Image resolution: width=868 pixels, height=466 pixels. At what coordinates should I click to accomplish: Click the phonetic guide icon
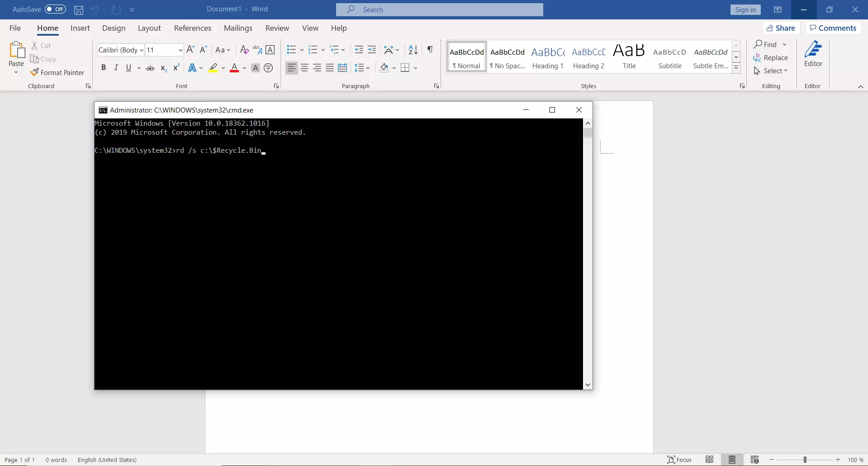(257, 50)
